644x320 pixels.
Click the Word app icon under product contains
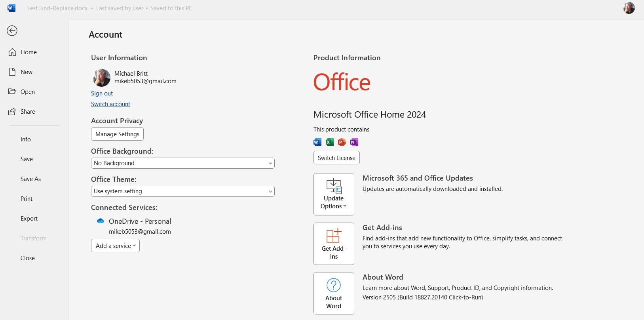click(x=317, y=142)
